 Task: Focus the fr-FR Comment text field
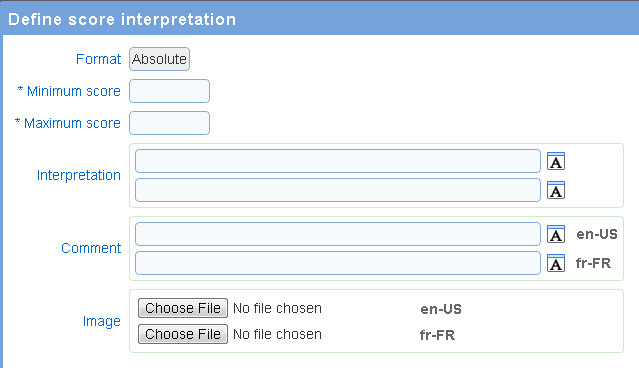pyautogui.click(x=338, y=263)
